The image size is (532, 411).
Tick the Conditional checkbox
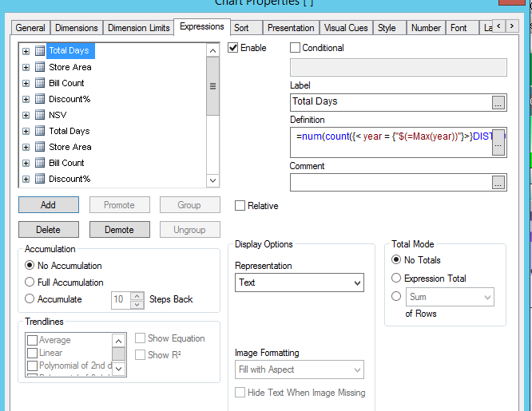coord(295,48)
